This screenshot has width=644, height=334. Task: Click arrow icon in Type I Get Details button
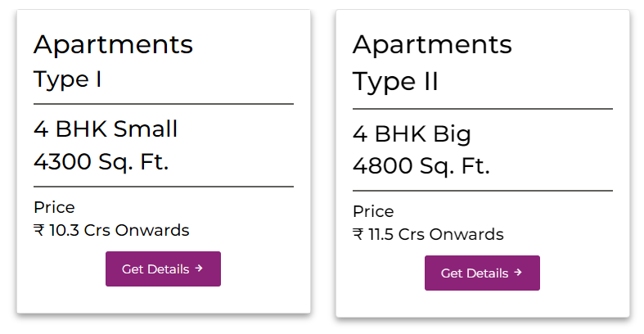199,269
